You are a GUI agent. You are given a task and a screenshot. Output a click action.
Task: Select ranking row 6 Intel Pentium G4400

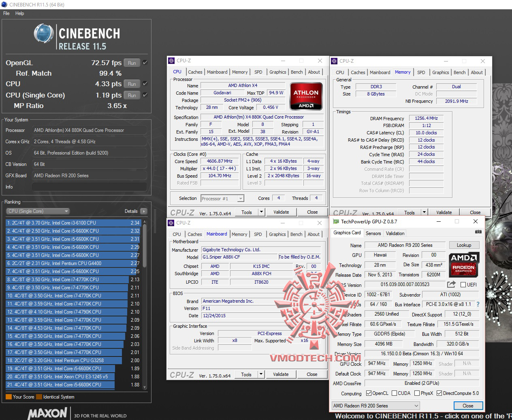(x=73, y=263)
